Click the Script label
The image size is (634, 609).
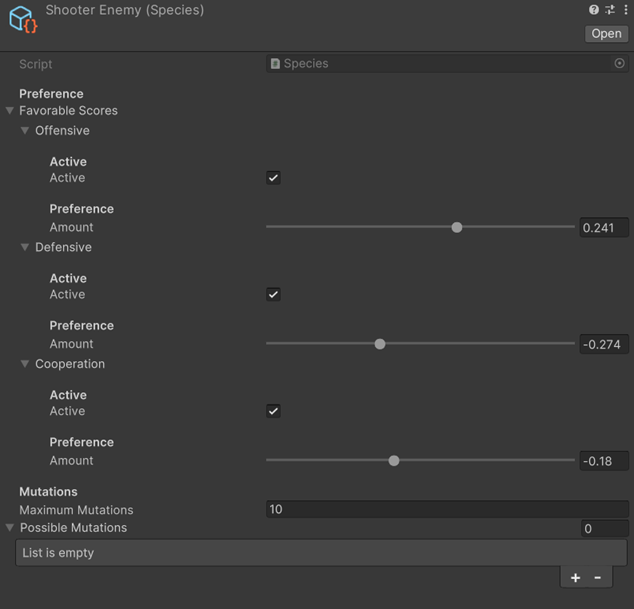36,64
